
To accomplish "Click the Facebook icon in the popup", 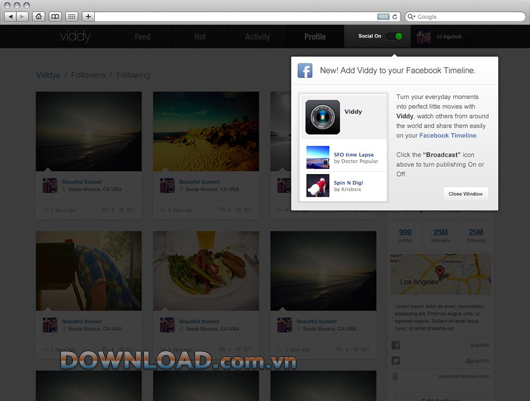I will point(305,71).
